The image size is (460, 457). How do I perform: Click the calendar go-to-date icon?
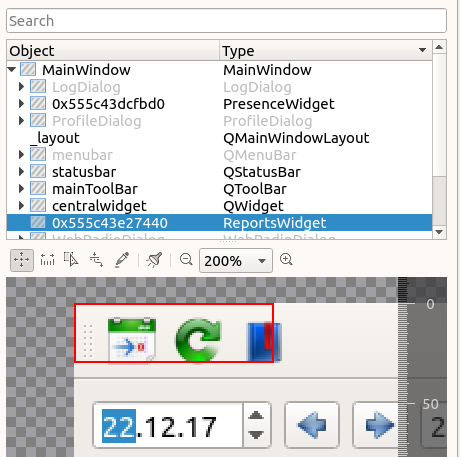tap(132, 340)
